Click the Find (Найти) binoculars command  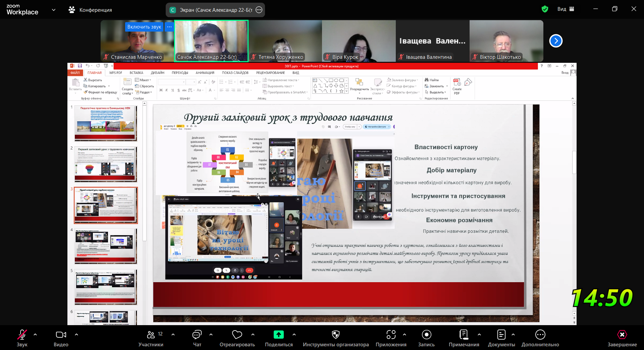(x=432, y=80)
